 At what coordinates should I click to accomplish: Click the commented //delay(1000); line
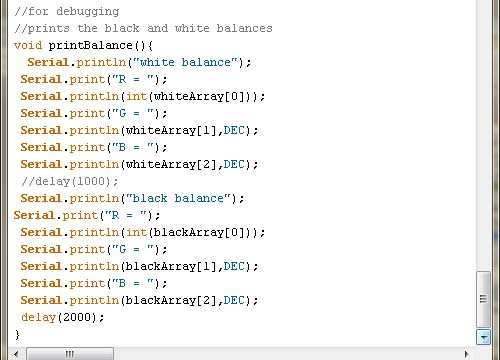(69, 181)
